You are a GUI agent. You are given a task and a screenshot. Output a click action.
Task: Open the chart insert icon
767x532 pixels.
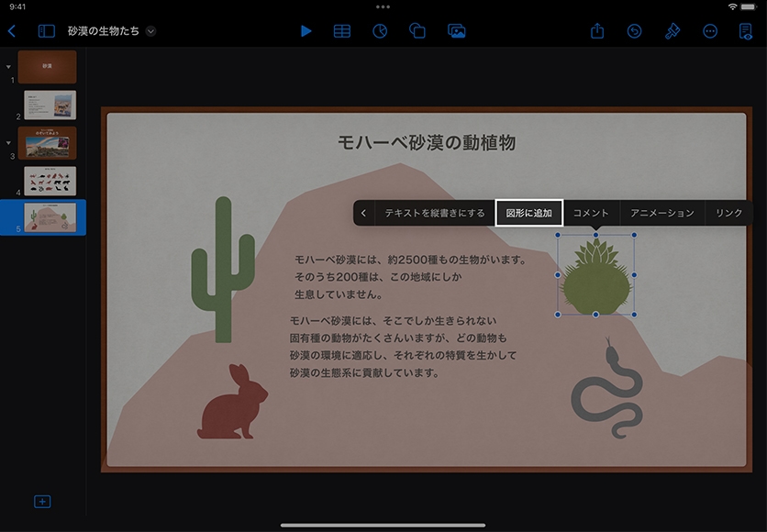[x=380, y=30]
